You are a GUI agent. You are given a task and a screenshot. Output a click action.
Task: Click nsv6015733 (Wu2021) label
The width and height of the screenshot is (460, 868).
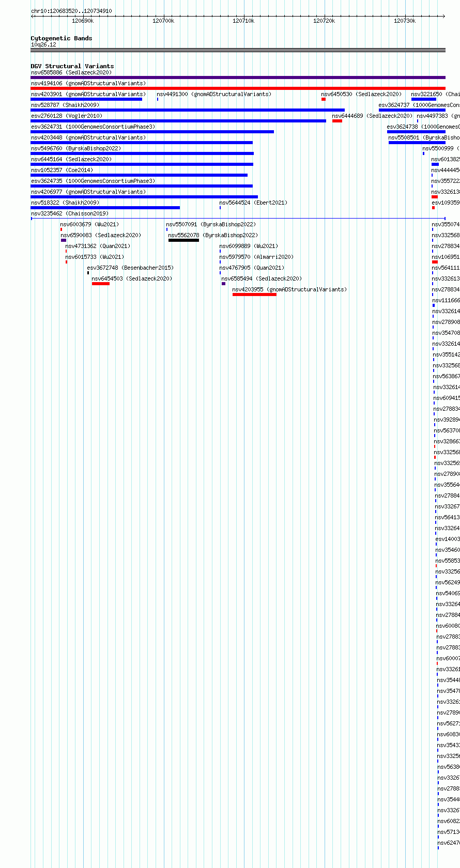point(95,257)
